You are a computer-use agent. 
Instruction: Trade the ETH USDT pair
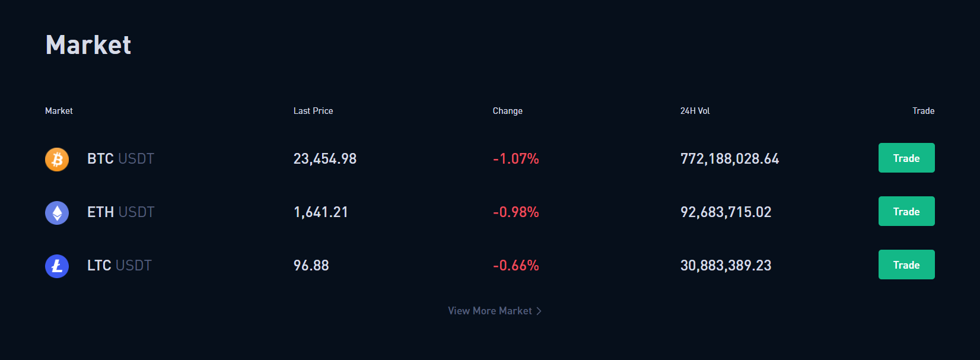[x=906, y=211]
